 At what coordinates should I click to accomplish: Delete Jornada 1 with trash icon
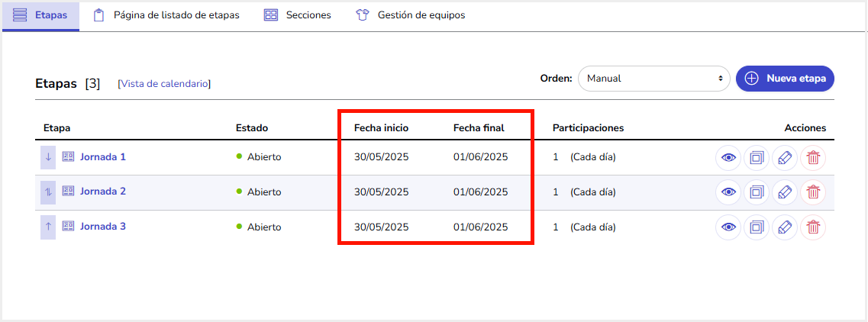click(x=812, y=158)
